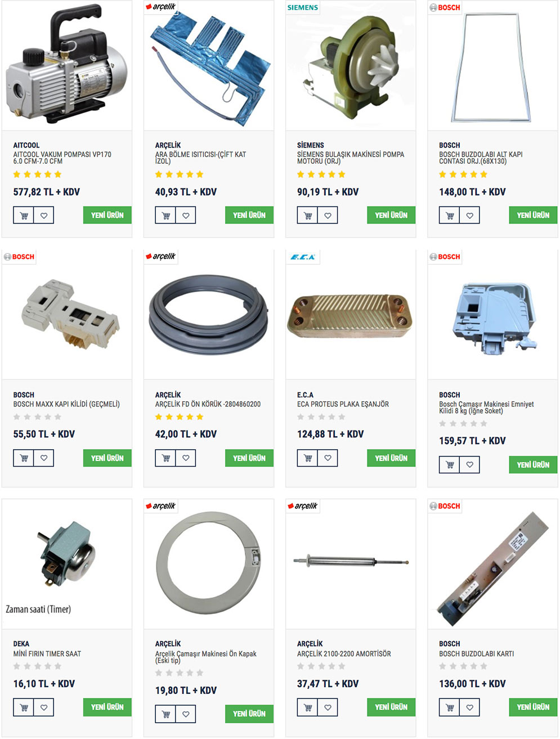Add Bosch Buzdolabı Kartı to cart

pos(449,707)
